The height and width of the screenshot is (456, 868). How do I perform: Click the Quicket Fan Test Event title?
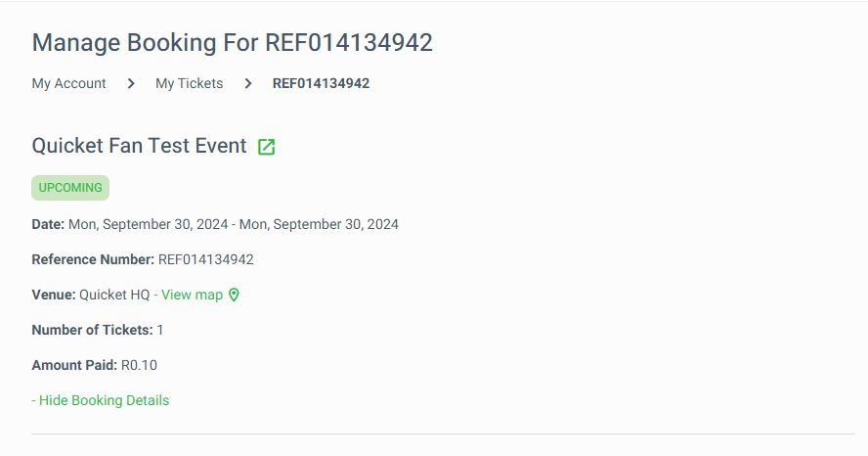tap(139, 146)
